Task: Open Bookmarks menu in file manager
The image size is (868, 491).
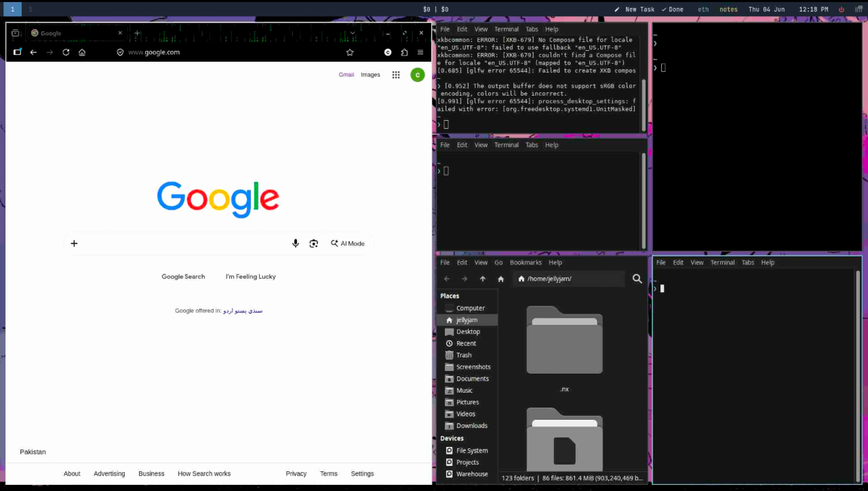Action: click(x=526, y=262)
